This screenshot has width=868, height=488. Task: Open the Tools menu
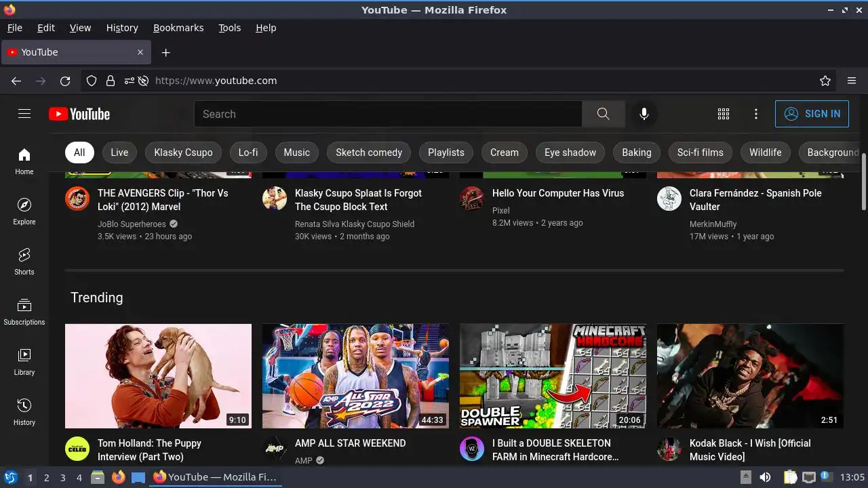[x=230, y=28]
